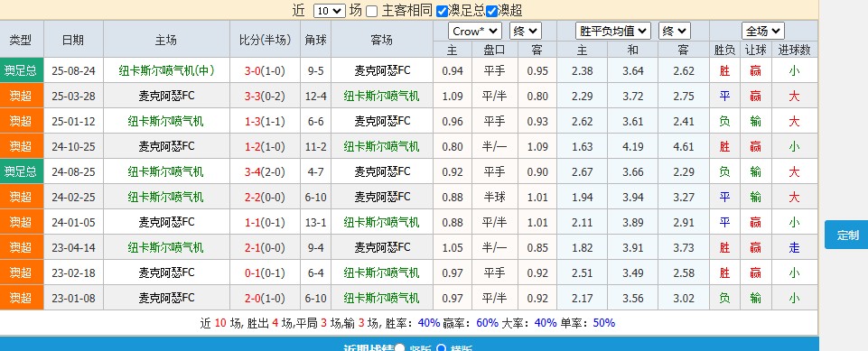Open 纽卡斯尔喷气机 in the 25-01-12 row
Screen dimensions: 868x351
click(x=165, y=121)
